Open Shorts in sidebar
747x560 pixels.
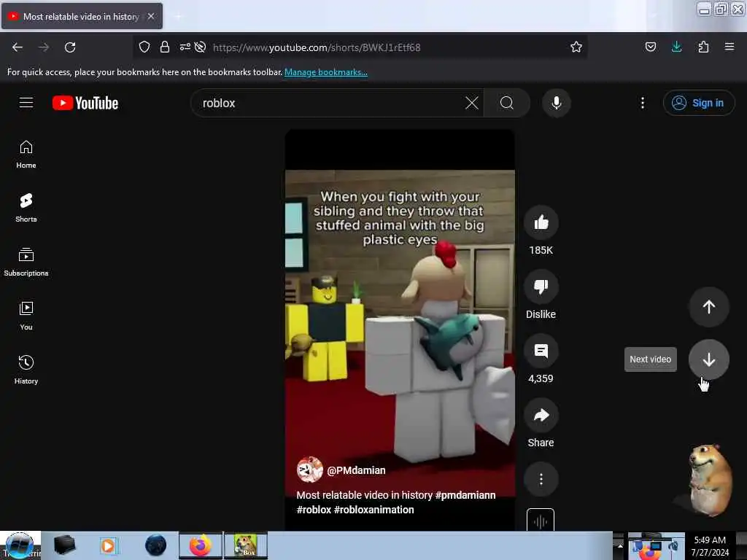coord(26,209)
